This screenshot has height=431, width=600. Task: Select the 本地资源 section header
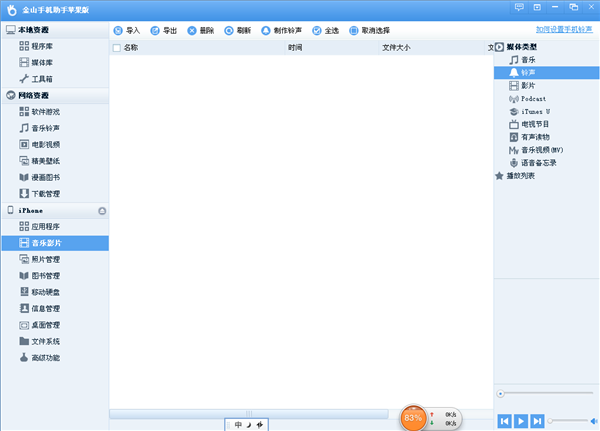point(55,30)
